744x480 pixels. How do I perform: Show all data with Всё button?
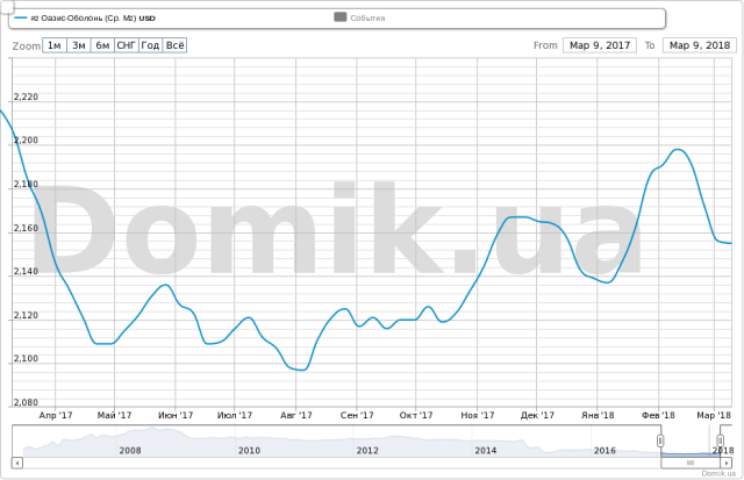click(175, 46)
